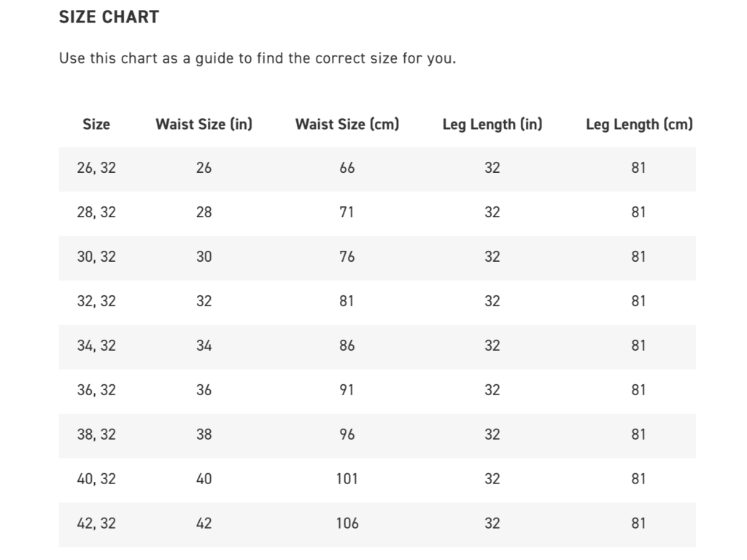Select the '26, 32' size cell
Viewport: 747px width, 560px height.
(96, 168)
